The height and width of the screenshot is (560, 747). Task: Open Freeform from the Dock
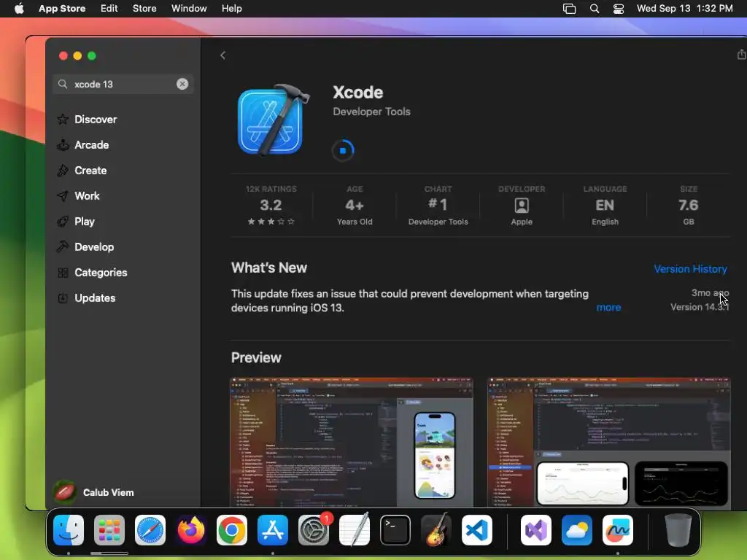(x=618, y=530)
